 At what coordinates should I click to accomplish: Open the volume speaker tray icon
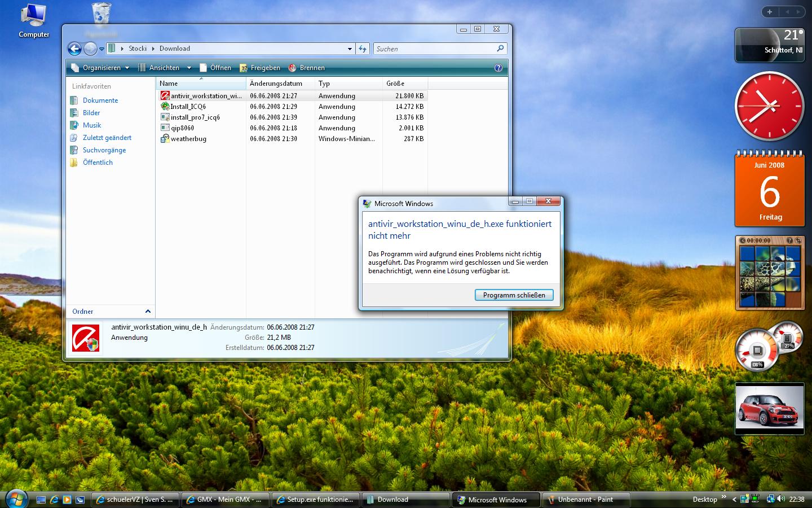coord(780,499)
